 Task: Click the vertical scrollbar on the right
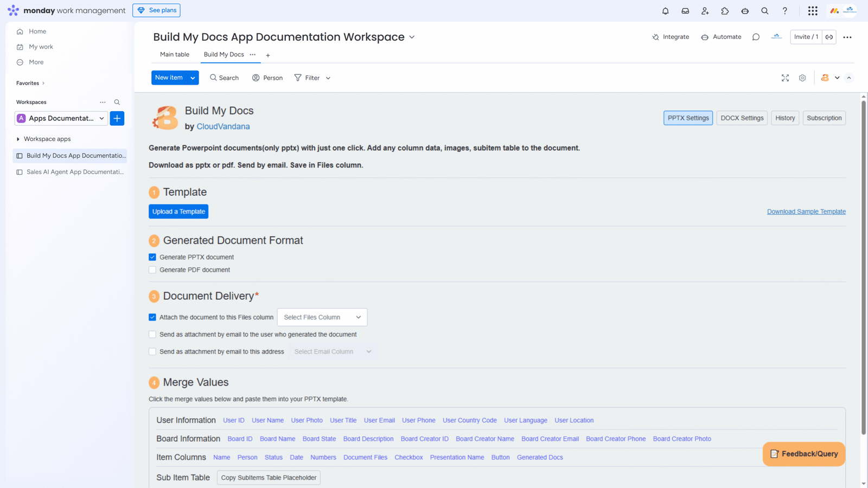pos(864,266)
